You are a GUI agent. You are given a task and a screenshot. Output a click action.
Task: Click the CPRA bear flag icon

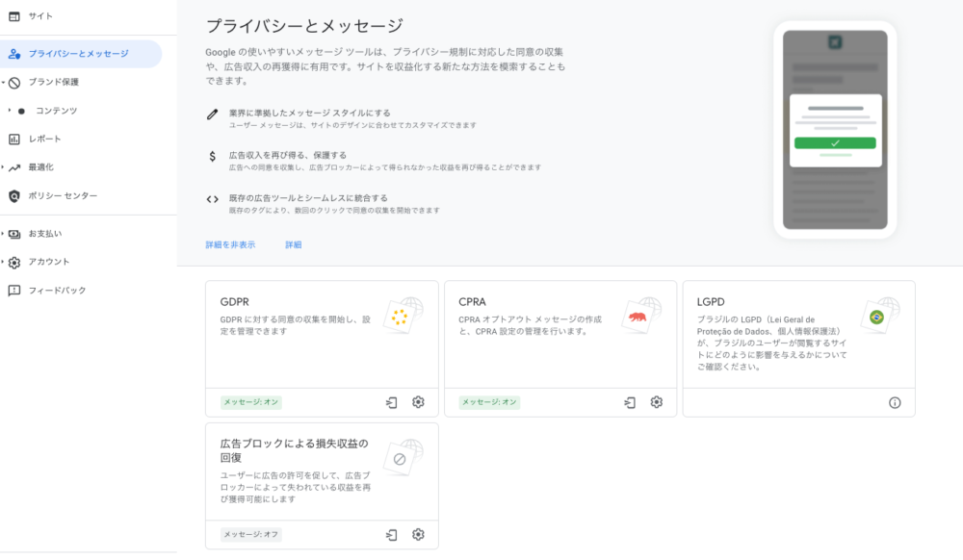click(x=641, y=316)
